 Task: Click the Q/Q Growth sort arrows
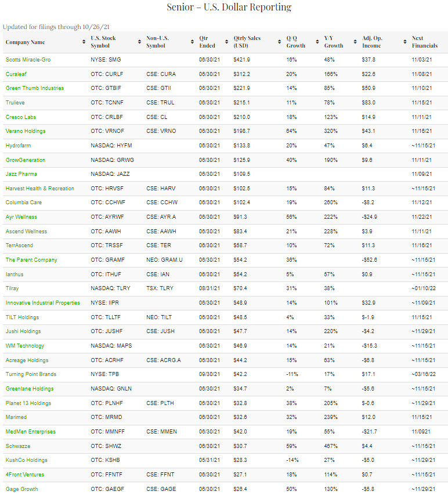[317, 42]
